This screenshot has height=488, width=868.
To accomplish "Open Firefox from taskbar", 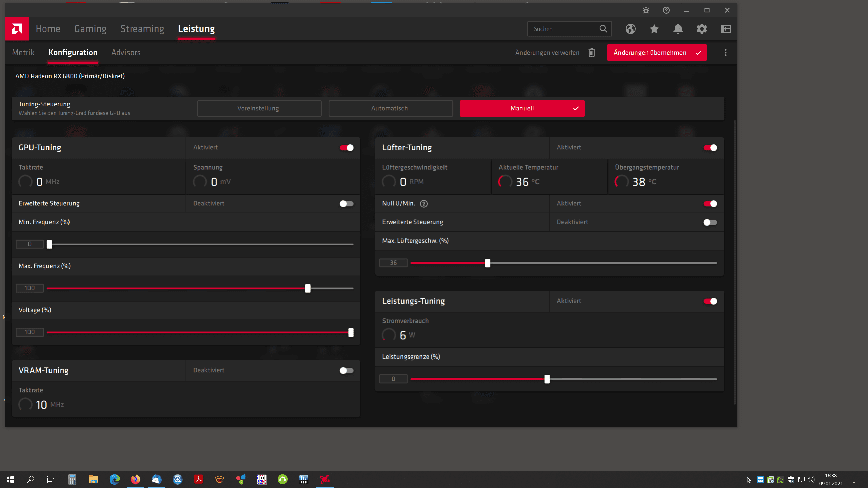I will pos(136,480).
